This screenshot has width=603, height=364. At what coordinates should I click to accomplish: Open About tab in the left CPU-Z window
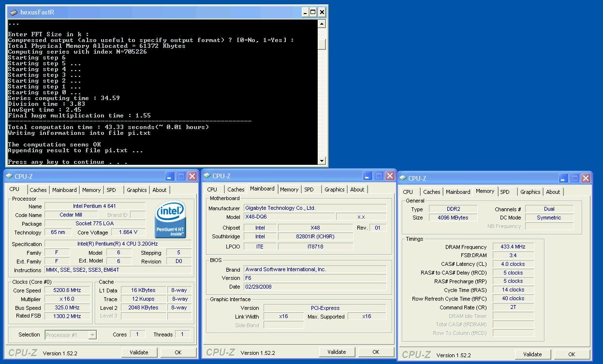point(160,190)
